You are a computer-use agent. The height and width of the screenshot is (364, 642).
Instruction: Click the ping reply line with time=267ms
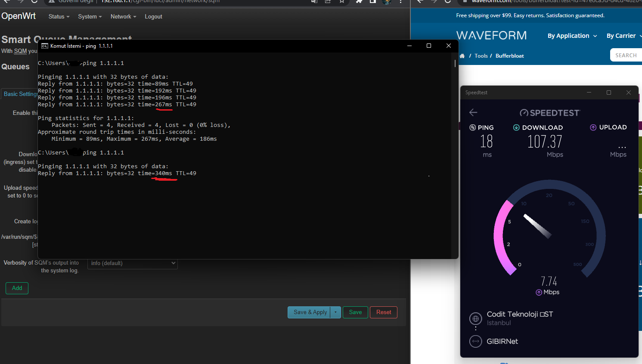pyautogui.click(x=117, y=105)
